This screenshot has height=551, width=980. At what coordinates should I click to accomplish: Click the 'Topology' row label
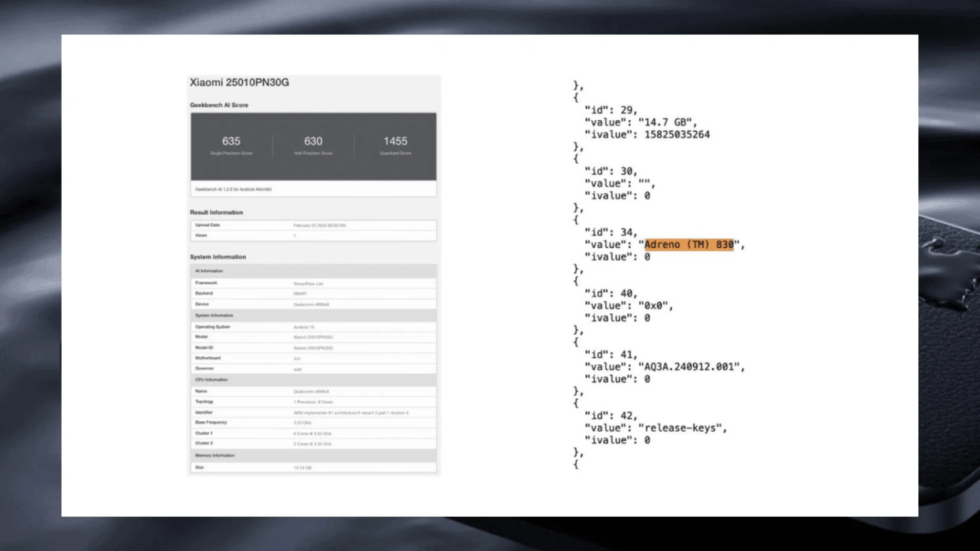[204, 401]
